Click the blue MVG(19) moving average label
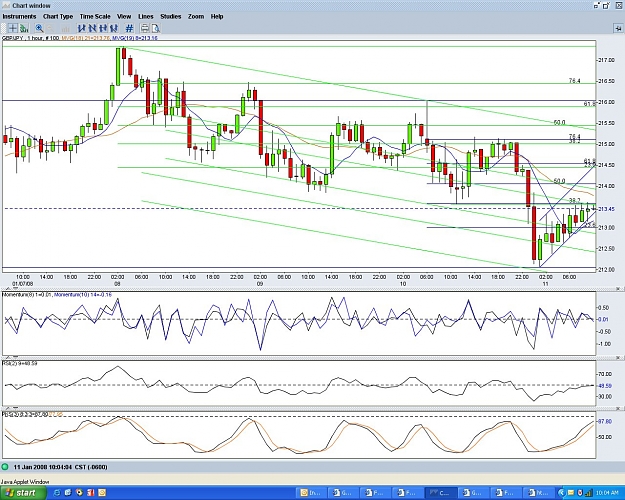This screenshot has height=500, width=625. click(134, 38)
